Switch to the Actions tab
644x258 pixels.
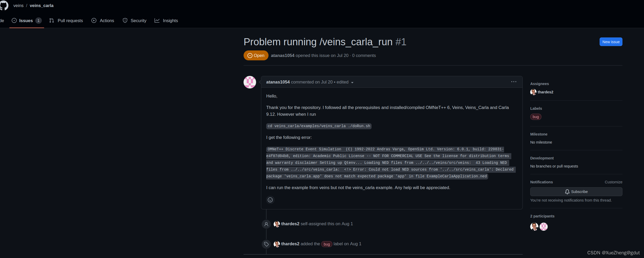click(x=103, y=21)
